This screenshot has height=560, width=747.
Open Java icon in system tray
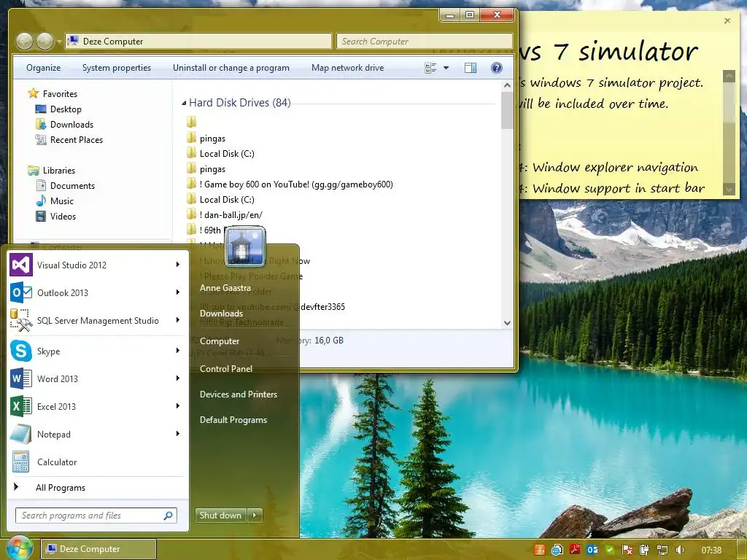pyautogui.click(x=540, y=550)
